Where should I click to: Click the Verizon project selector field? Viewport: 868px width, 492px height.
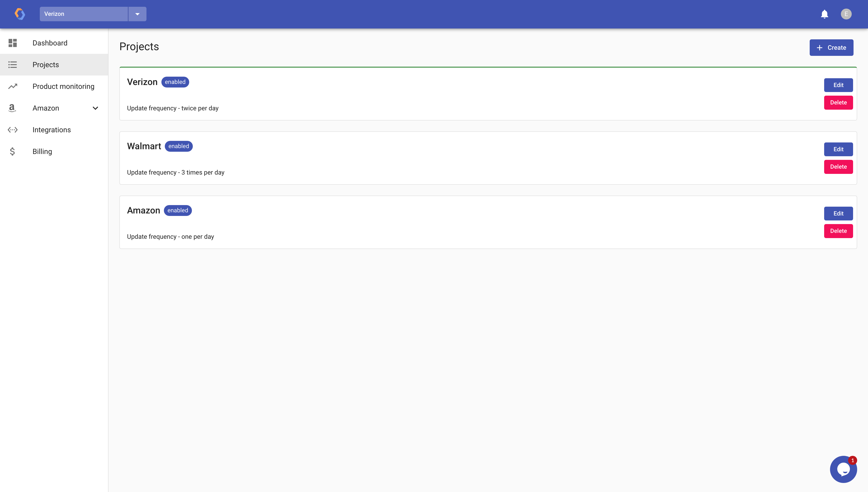84,14
